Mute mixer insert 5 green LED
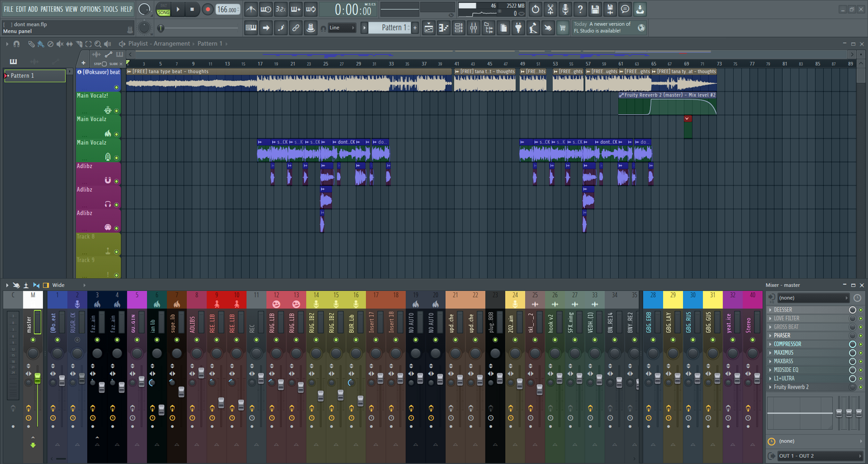 (137, 340)
